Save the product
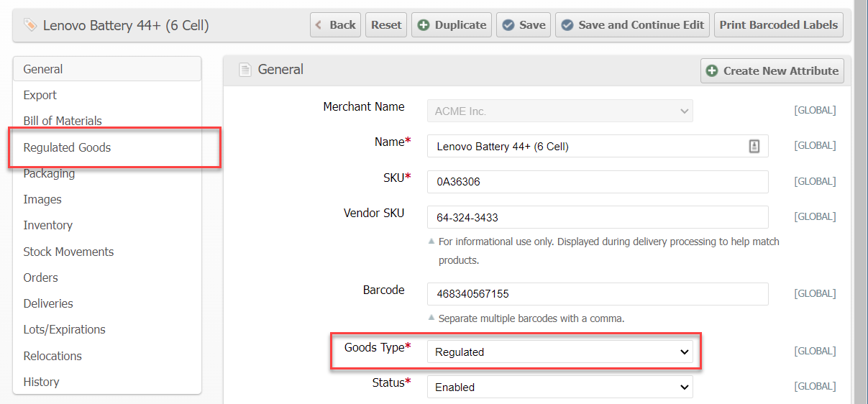The image size is (868, 404). (523, 24)
